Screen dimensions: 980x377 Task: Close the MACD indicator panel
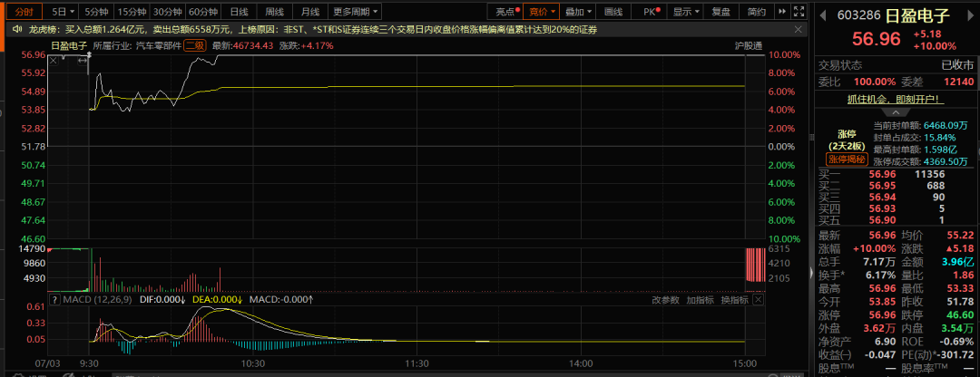(758, 300)
